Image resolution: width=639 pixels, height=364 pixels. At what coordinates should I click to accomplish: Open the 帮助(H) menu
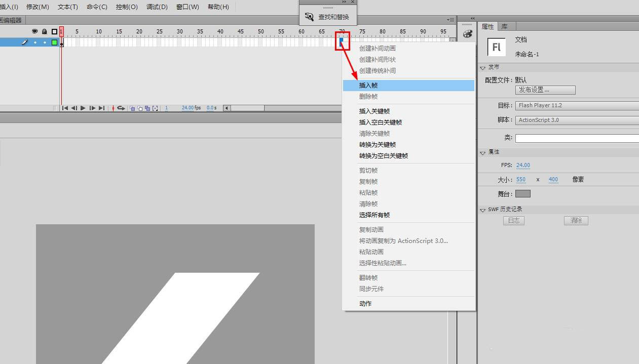(218, 7)
